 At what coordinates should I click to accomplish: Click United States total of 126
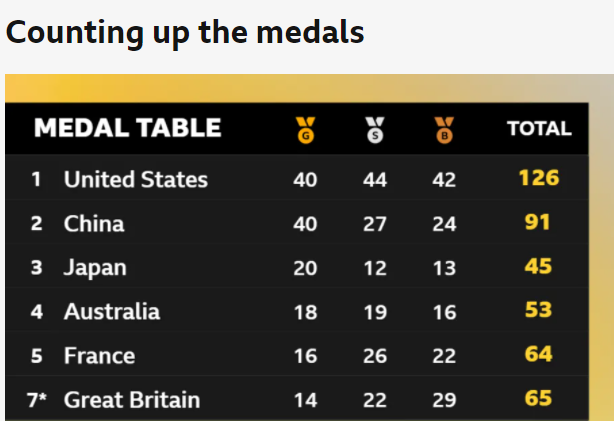pos(538,179)
